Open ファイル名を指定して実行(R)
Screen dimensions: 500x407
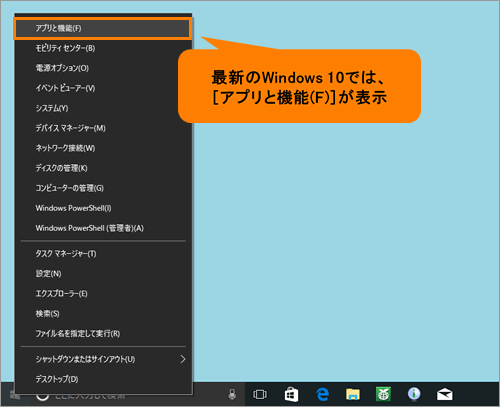[103, 334]
